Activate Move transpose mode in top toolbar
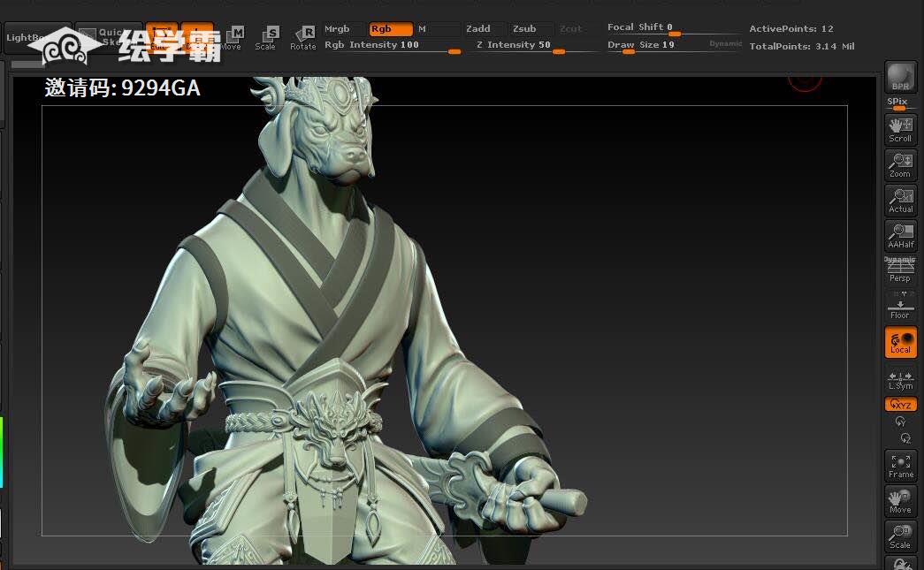 tap(233, 38)
